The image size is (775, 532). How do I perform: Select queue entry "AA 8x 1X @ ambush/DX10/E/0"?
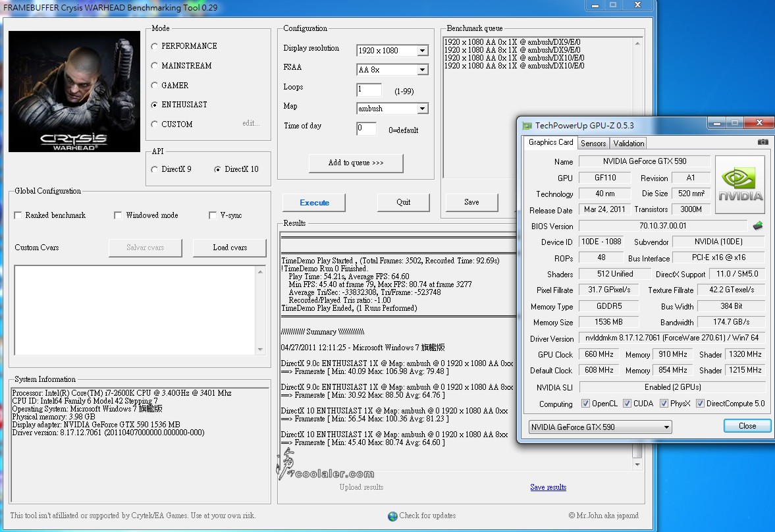pos(514,66)
